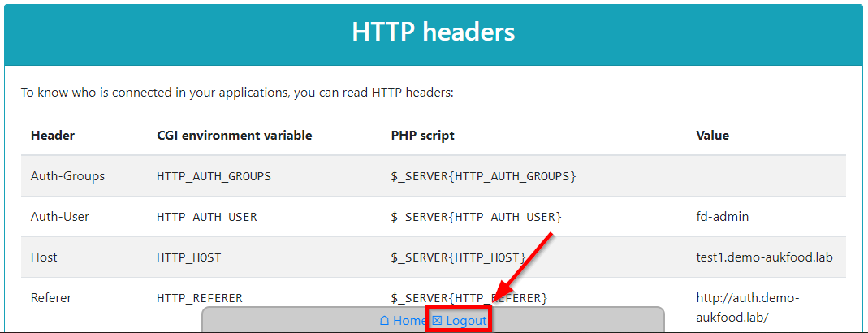Select the "http://auth.demo-aukfood.lab/" referer value
Viewport: 868px width, 333px height.
(748, 308)
